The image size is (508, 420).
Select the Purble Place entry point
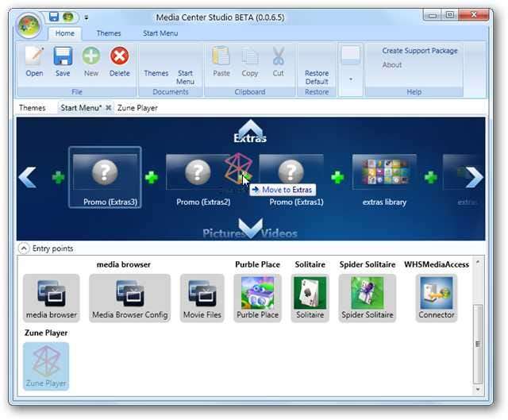(x=257, y=298)
